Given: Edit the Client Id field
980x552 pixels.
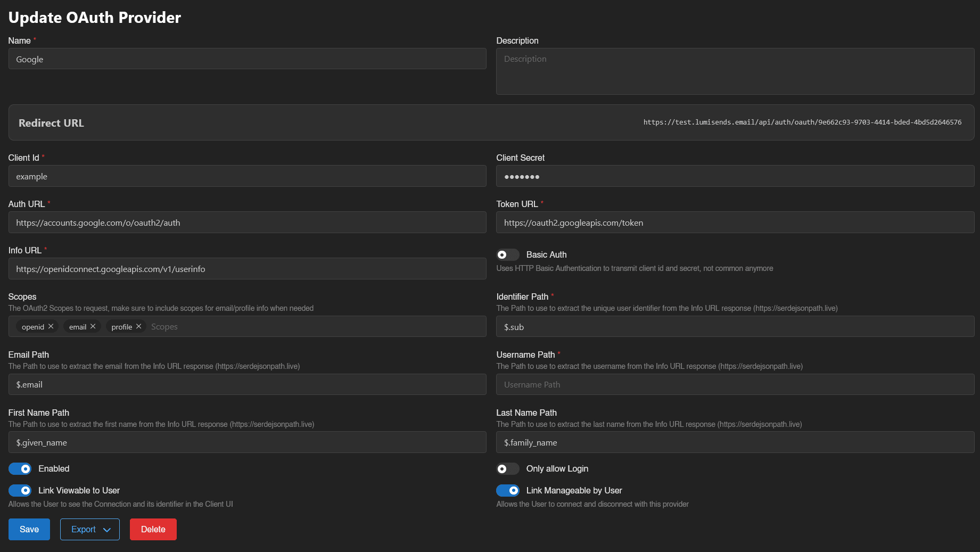Looking at the screenshot, I should pos(247,176).
